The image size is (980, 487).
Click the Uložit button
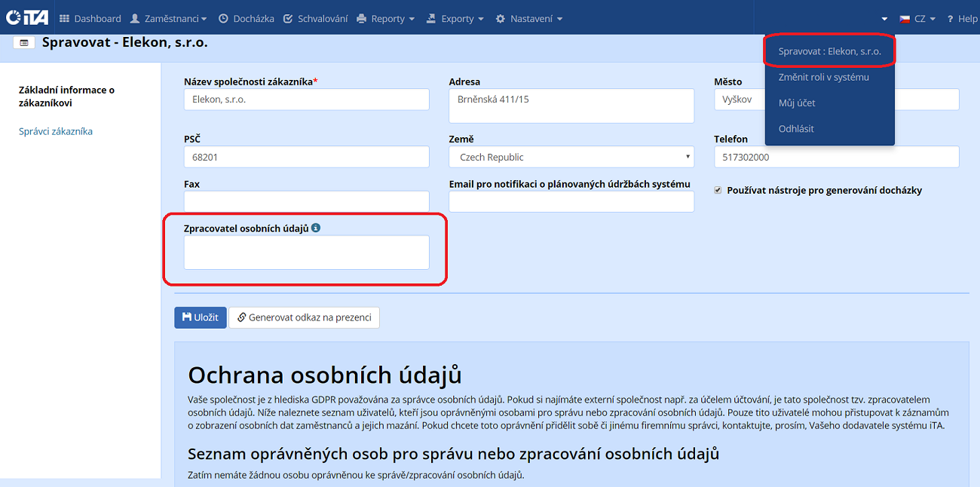199,317
